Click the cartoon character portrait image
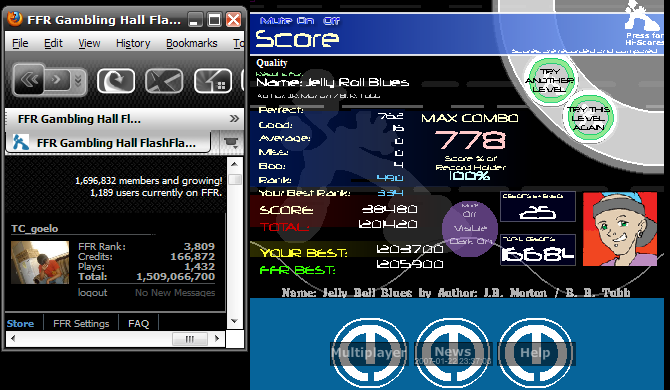Screen dimensions: 670x390 (620, 229)
